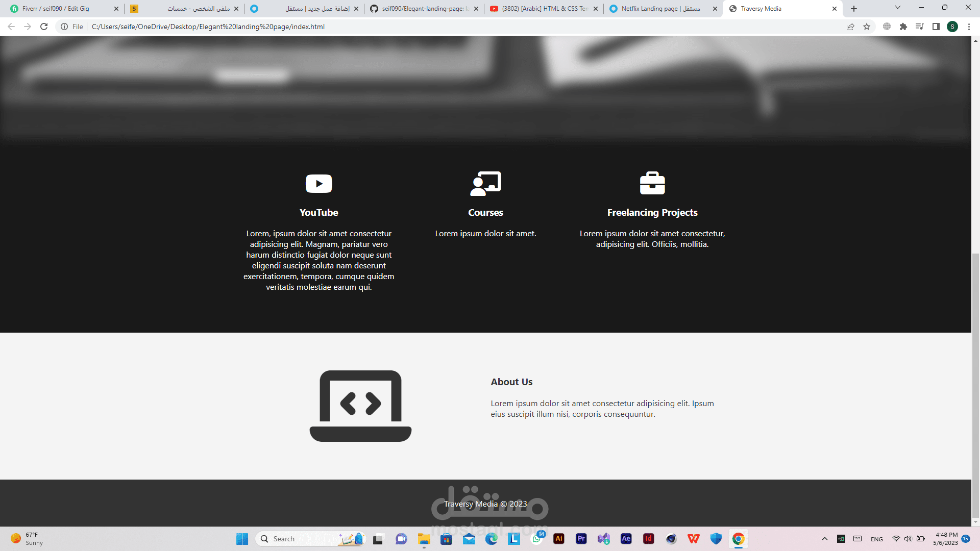This screenshot has height=551, width=980.
Task: Click the Traversy Media copyright footer text
Action: point(485,504)
